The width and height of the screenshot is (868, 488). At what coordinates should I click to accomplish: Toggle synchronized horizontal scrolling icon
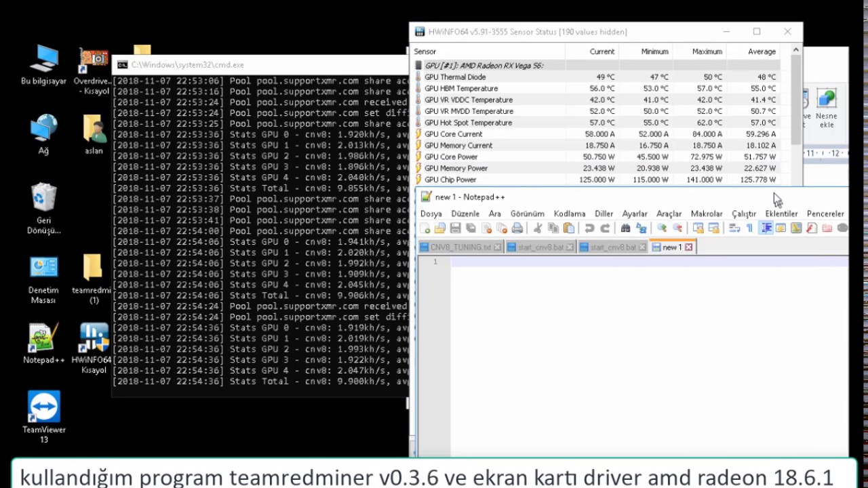pyautogui.click(x=713, y=228)
